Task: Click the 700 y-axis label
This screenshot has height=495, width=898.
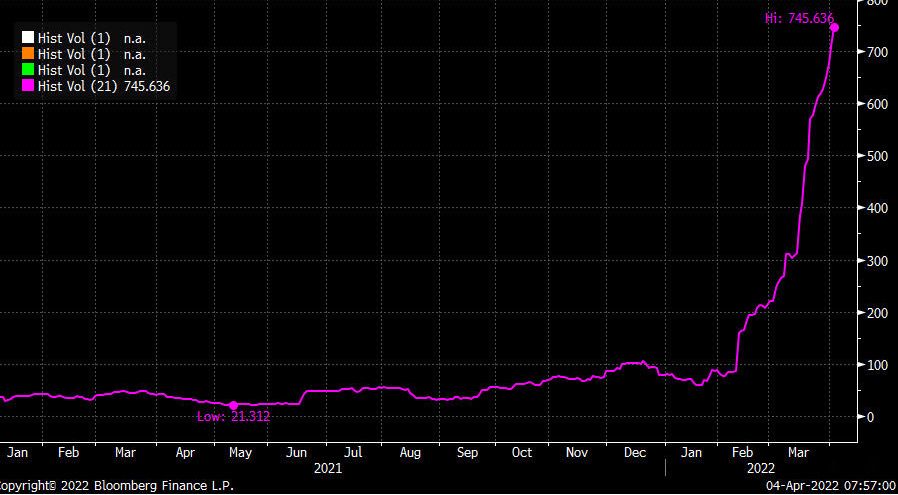Action: [x=879, y=52]
